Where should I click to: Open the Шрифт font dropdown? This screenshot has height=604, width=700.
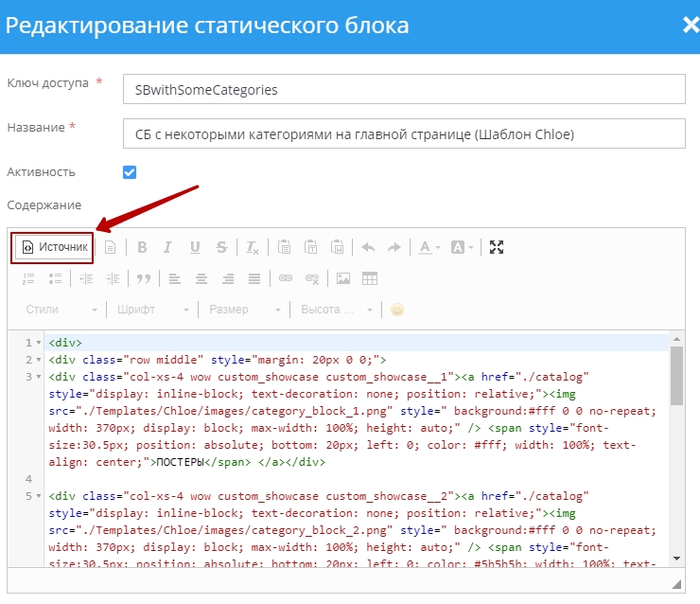click(149, 310)
